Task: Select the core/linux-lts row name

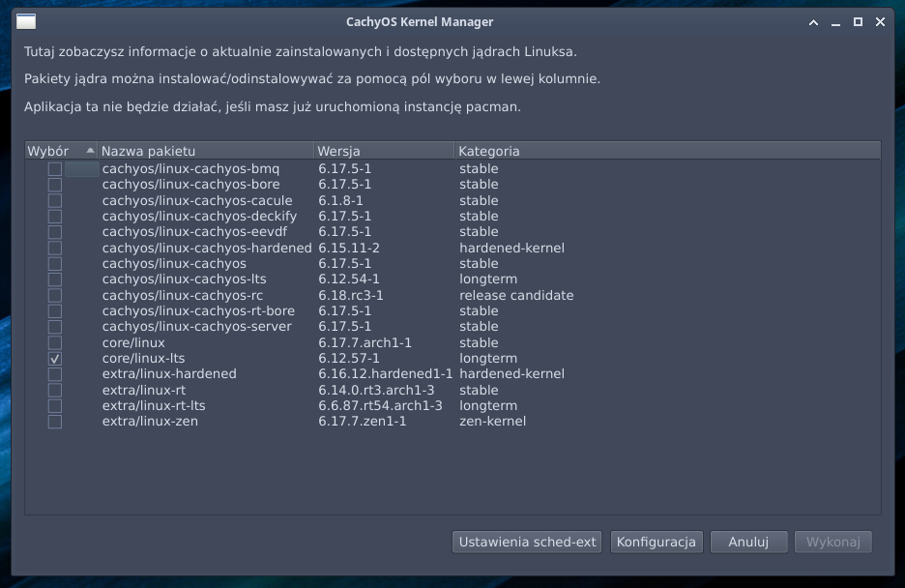Action: 144,359
